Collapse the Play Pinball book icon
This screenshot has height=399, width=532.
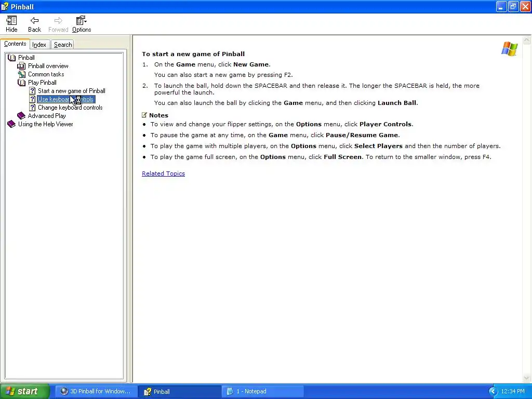point(21,83)
